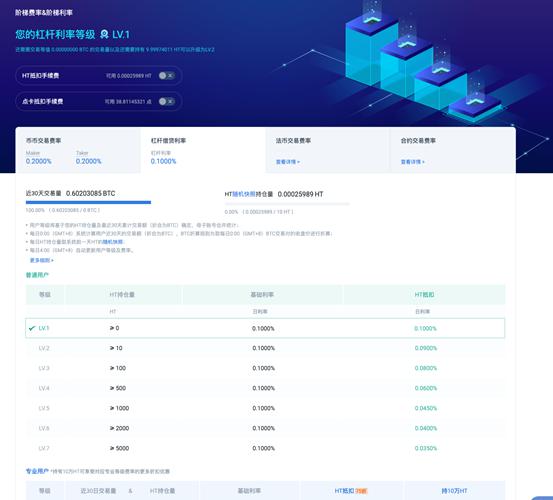Select the LV.2 row label
Image resolution: width=553 pixels, height=500 pixels.
point(44,348)
